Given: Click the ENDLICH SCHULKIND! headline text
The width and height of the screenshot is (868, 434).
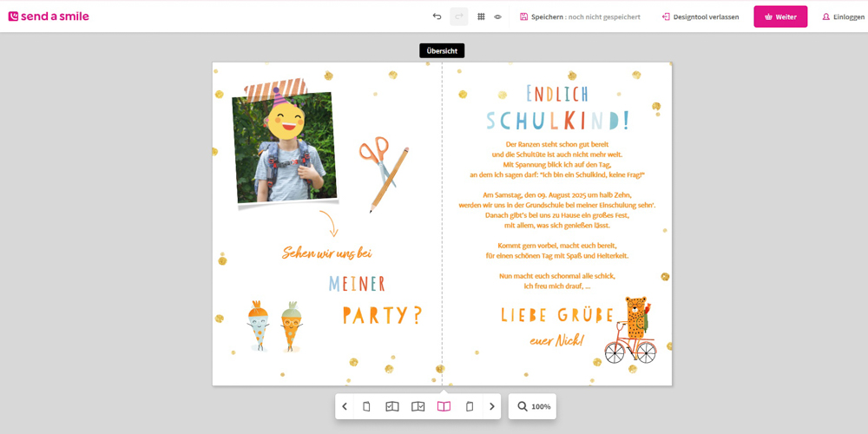Looking at the screenshot, I should pyautogui.click(x=557, y=108).
